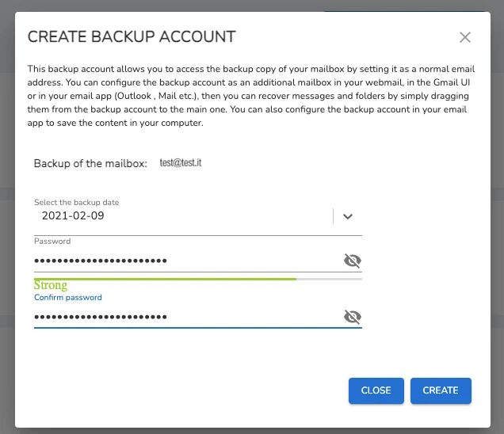Show the Password field characters via eye icon
The width and height of the screenshot is (504, 434).
(353, 261)
